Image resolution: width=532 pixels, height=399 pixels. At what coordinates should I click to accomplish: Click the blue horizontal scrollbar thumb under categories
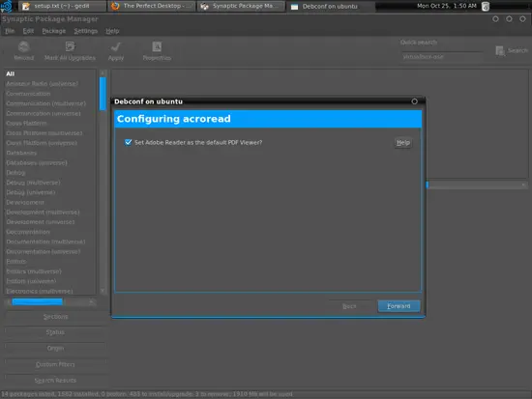pyautogui.click(x=38, y=301)
